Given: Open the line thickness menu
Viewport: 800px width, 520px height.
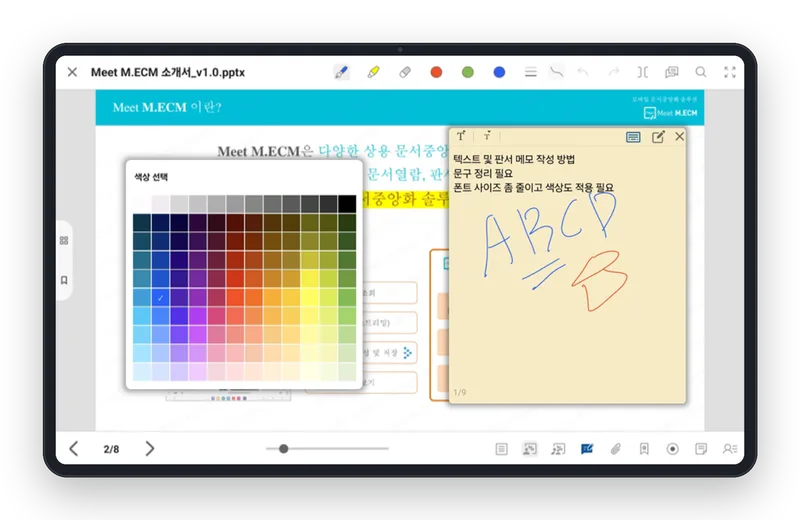Looking at the screenshot, I should pyautogui.click(x=531, y=72).
